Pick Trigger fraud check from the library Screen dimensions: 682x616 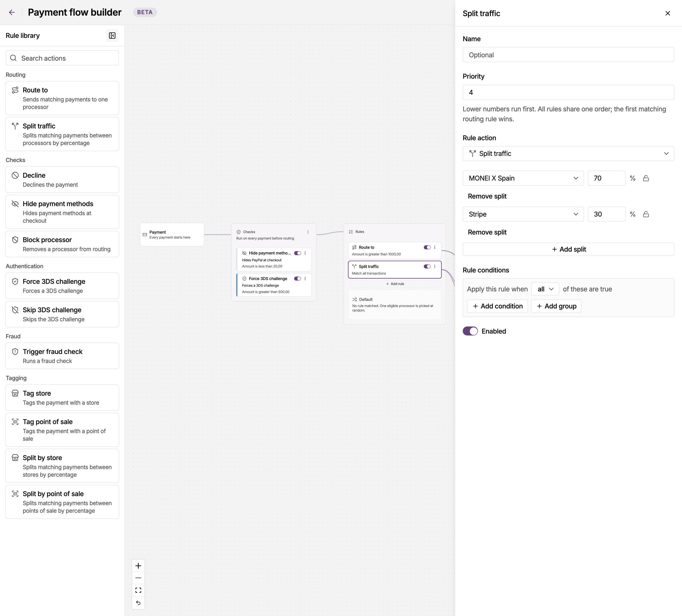(62, 356)
